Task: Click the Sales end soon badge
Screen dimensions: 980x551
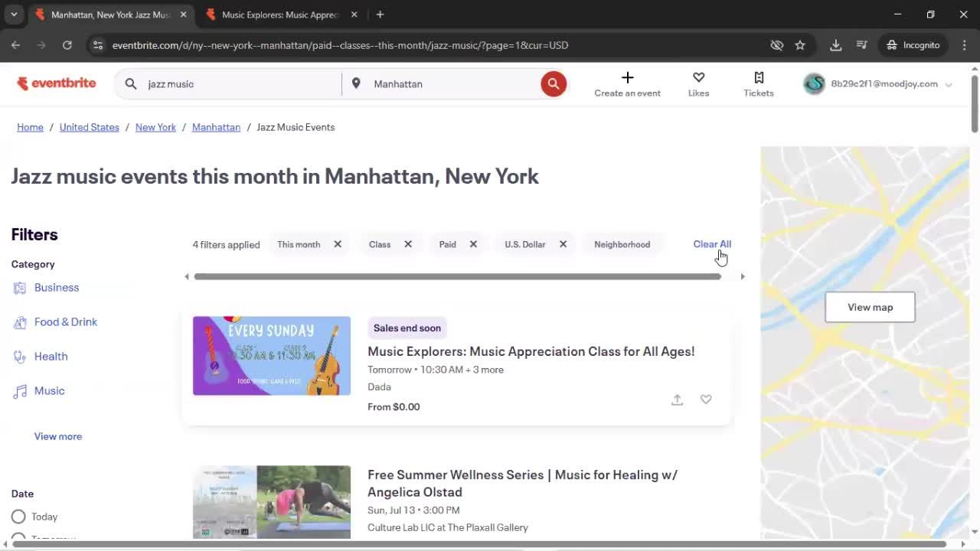Action: coord(407,328)
